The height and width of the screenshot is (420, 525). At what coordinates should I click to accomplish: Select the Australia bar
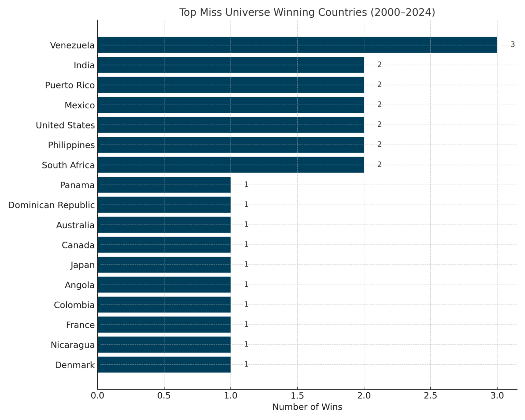pos(164,225)
